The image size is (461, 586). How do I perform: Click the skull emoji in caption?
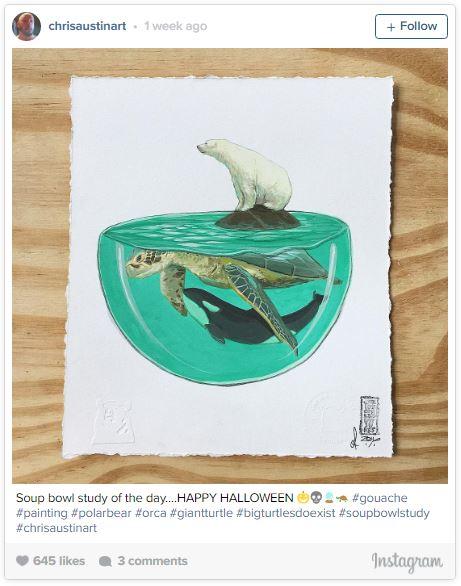coord(316,497)
